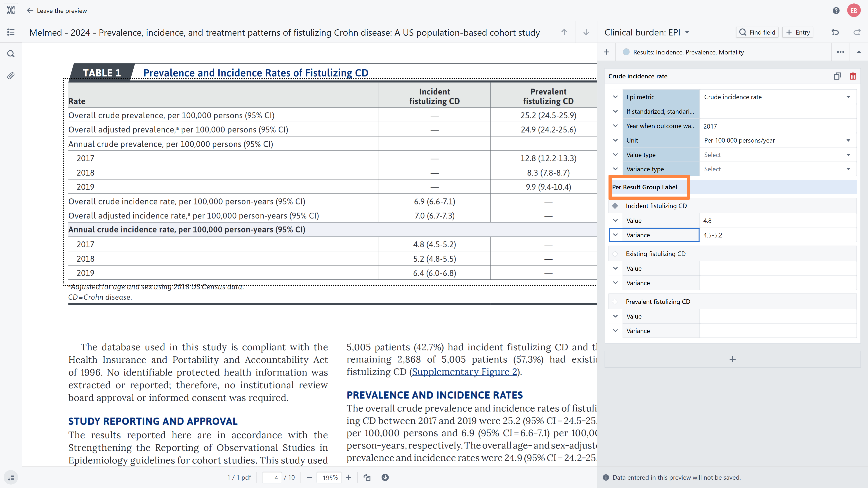Click the document title Melmed - 2024
Screen dimensions: 868x488
click(x=284, y=32)
